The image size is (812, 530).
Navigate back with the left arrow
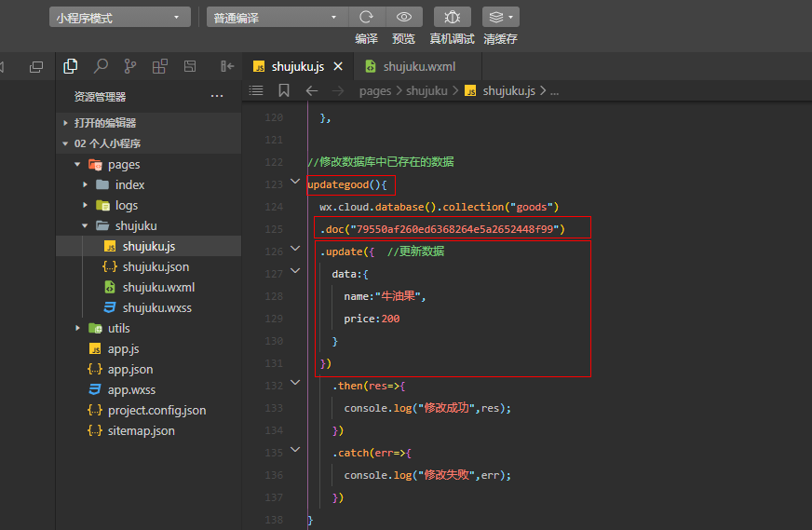(x=312, y=91)
